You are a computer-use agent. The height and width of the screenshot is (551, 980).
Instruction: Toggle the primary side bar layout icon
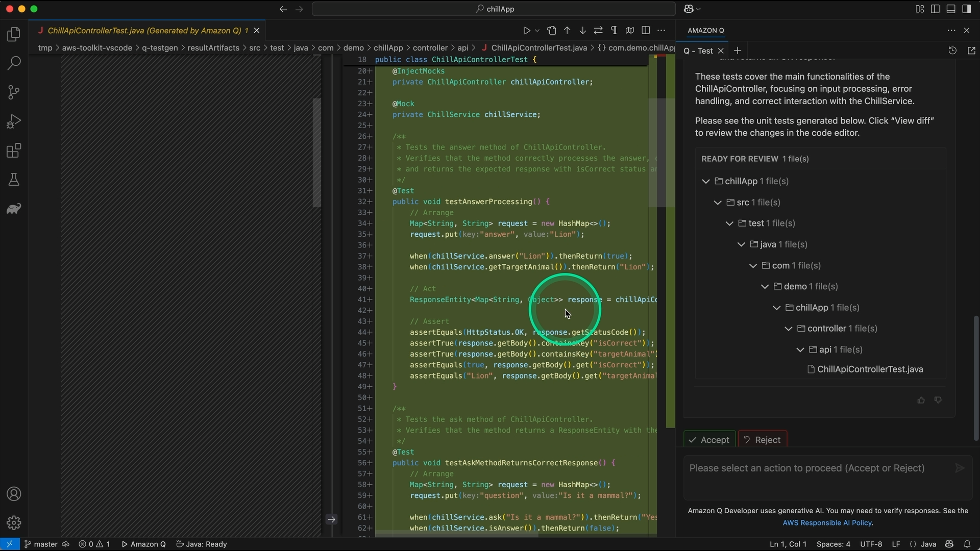[x=935, y=9]
